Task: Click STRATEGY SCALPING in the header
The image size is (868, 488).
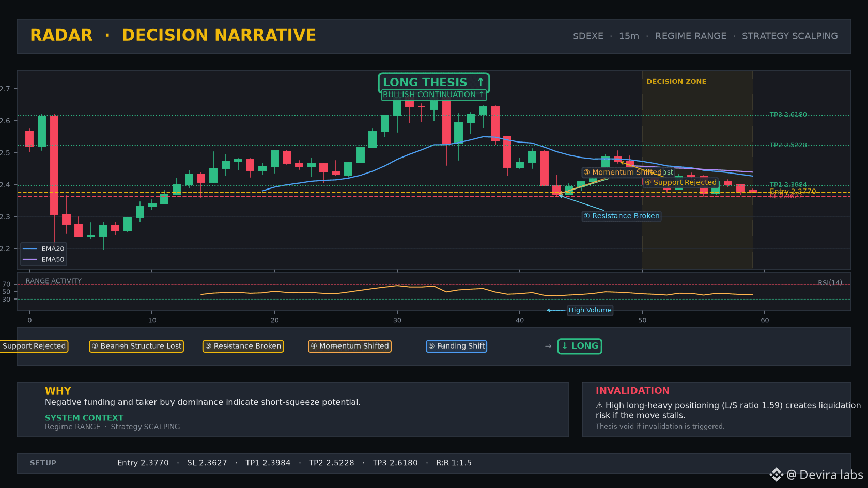Action: click(790, 36)
